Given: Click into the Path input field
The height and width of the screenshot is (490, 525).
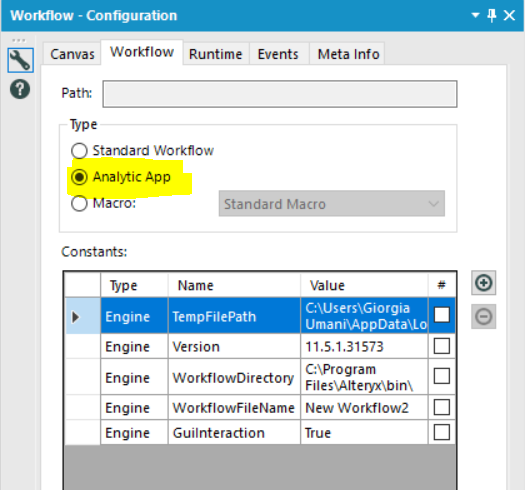Looking at the screenshot, I should tap(280, 94).
